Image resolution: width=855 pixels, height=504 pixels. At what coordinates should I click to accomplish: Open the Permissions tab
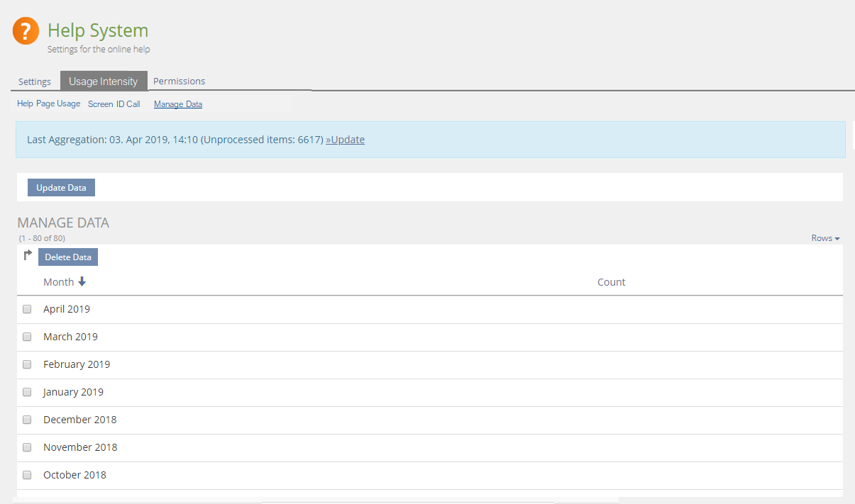coord(179,81)
